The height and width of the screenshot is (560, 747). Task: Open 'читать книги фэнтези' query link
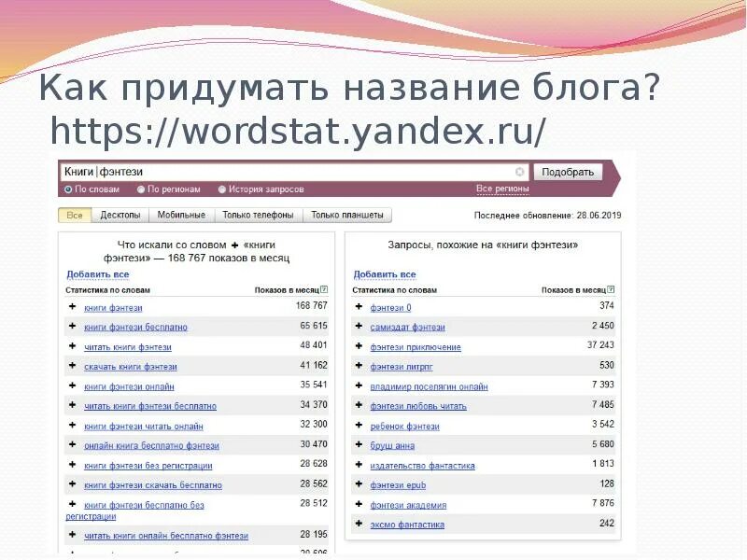point(128,347)
